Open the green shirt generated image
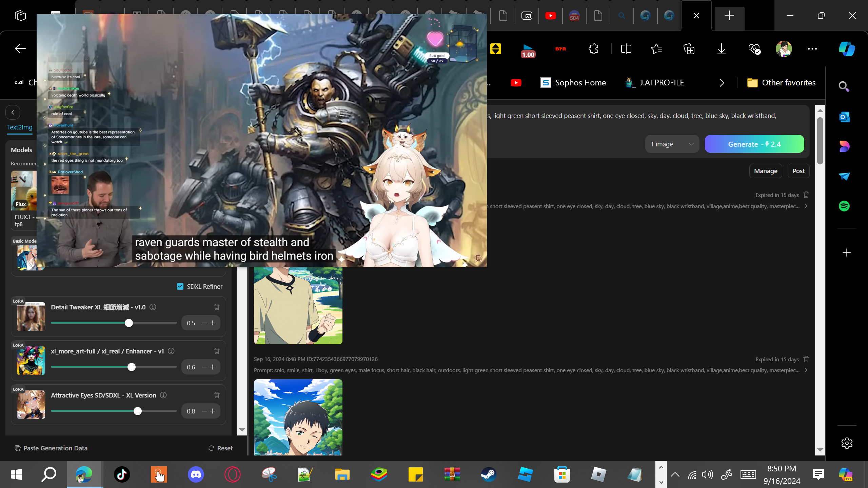Screen dimensions: 868x488 click(298, 306)
